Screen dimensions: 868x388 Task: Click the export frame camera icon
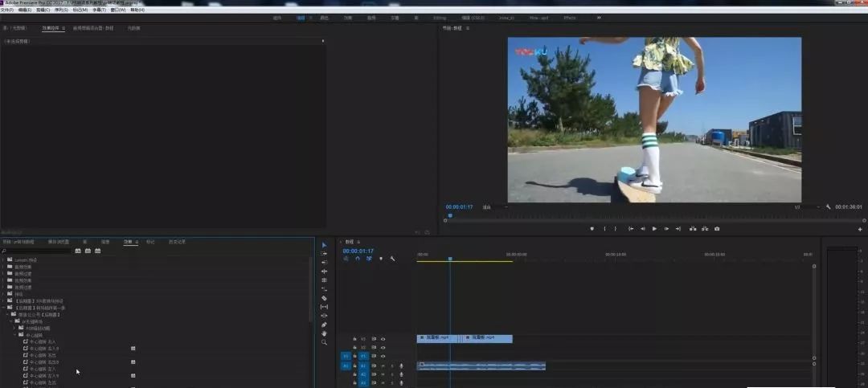(x=717, y=229)
